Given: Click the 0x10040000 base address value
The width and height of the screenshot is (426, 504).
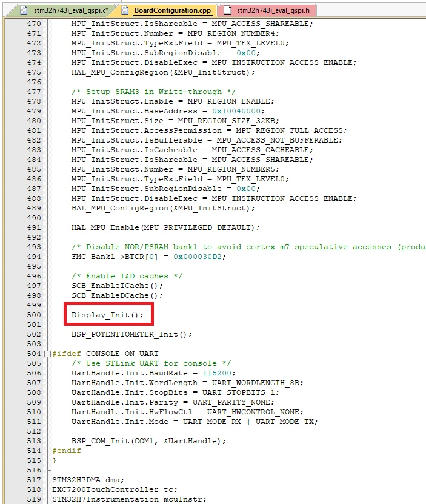Looking at the screenshot, I should 236,111.
